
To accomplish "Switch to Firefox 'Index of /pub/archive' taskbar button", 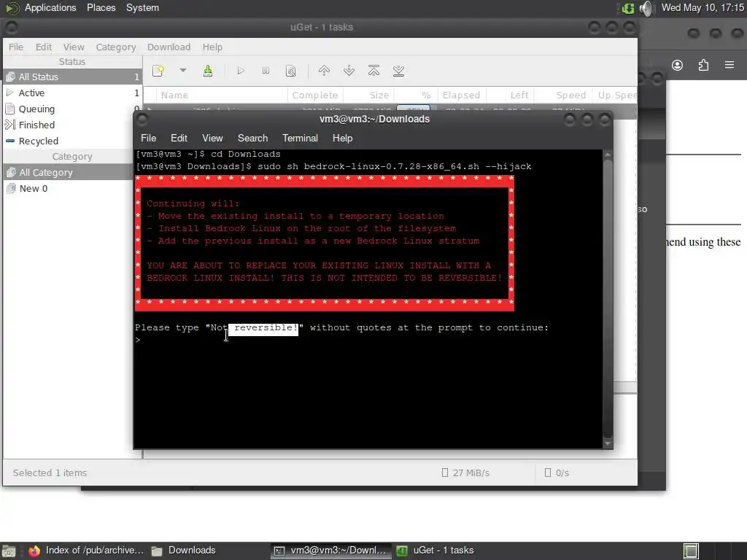I will tap(86, 551).
